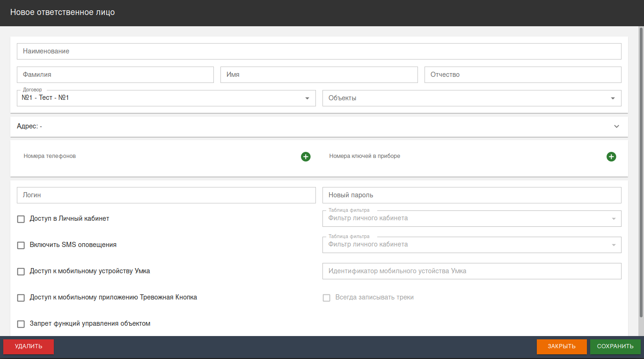Screen dimensions: 644x359
Task: Click the Новое ответственное лицо title
Action: [x=62, y=12]
